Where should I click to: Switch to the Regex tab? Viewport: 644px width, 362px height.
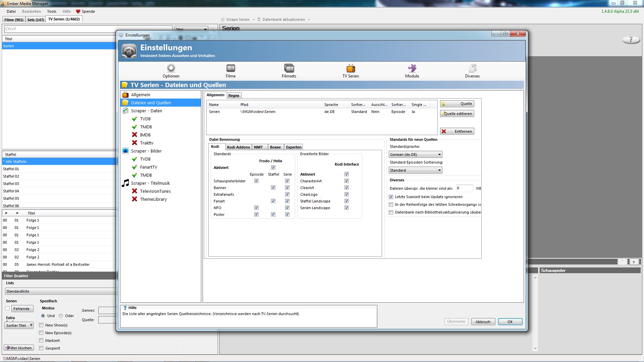234,96
